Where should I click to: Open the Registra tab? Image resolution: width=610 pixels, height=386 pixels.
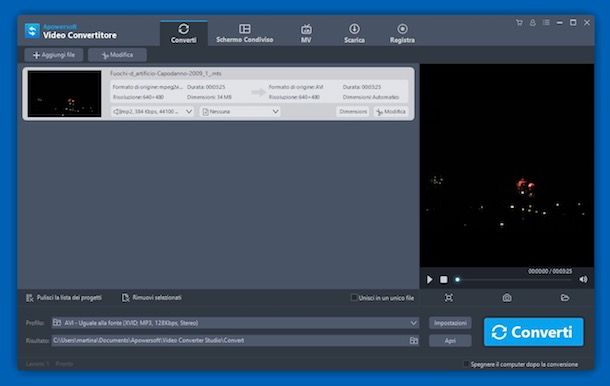point(402,33)
